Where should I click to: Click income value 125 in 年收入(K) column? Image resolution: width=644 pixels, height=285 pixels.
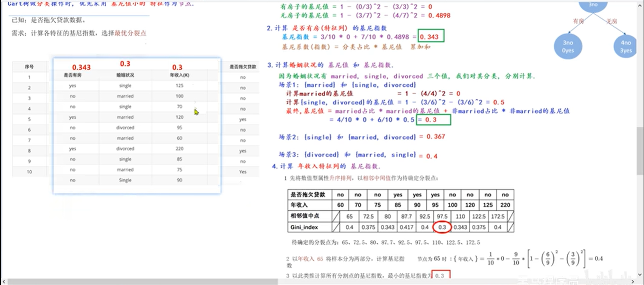point(179,85)
